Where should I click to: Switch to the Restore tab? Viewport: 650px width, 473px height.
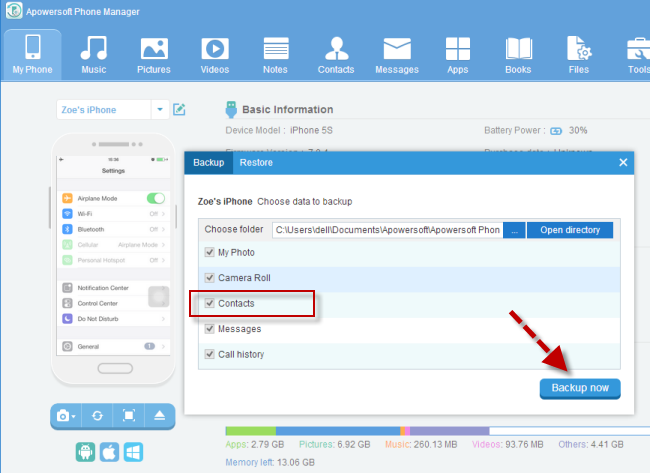[x=256, y=163]
